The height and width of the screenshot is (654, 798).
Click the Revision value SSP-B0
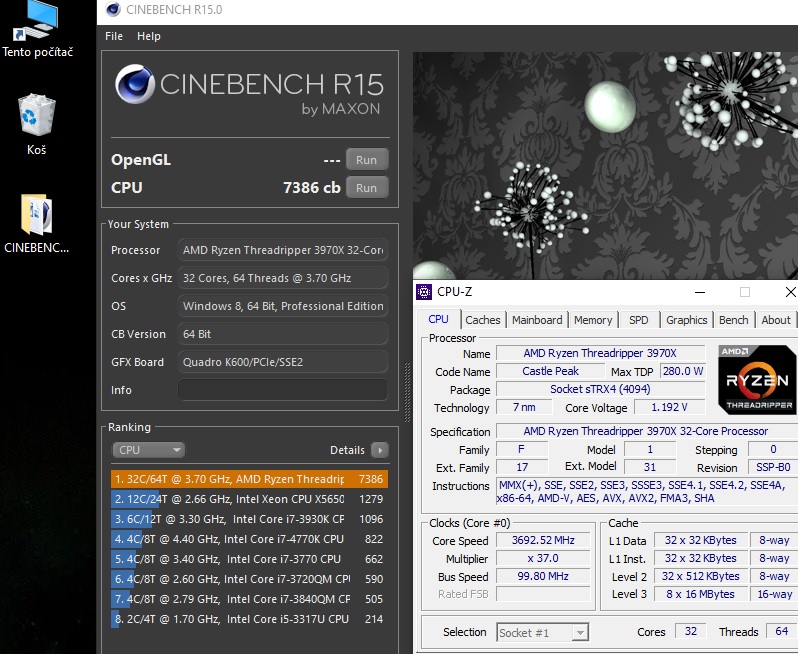773,467
